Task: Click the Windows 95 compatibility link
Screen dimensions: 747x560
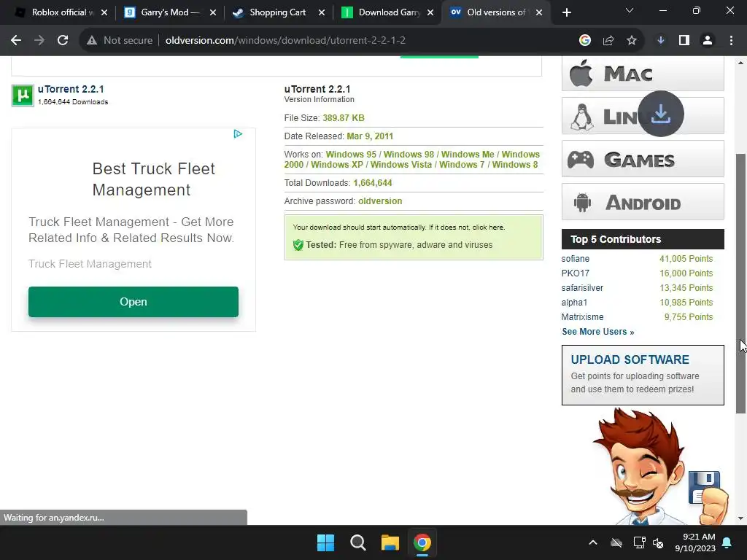Action: pyautogui.click(x=351, y=155)
